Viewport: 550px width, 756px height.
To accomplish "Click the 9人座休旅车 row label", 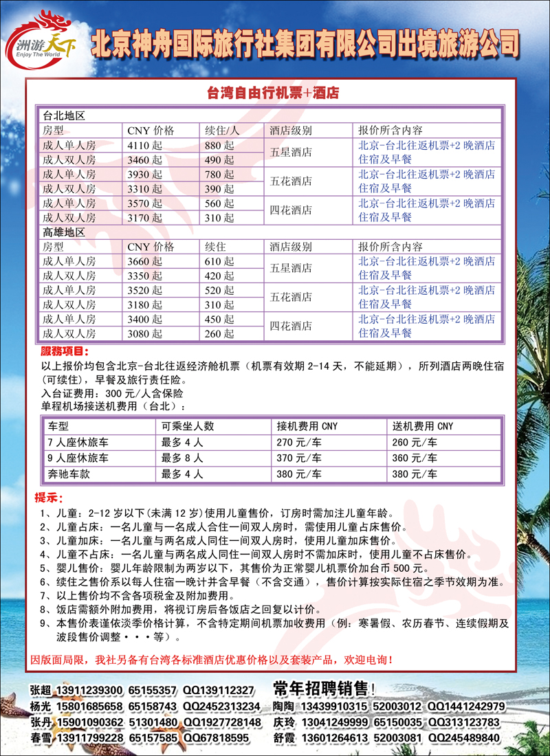I will 78,458.
